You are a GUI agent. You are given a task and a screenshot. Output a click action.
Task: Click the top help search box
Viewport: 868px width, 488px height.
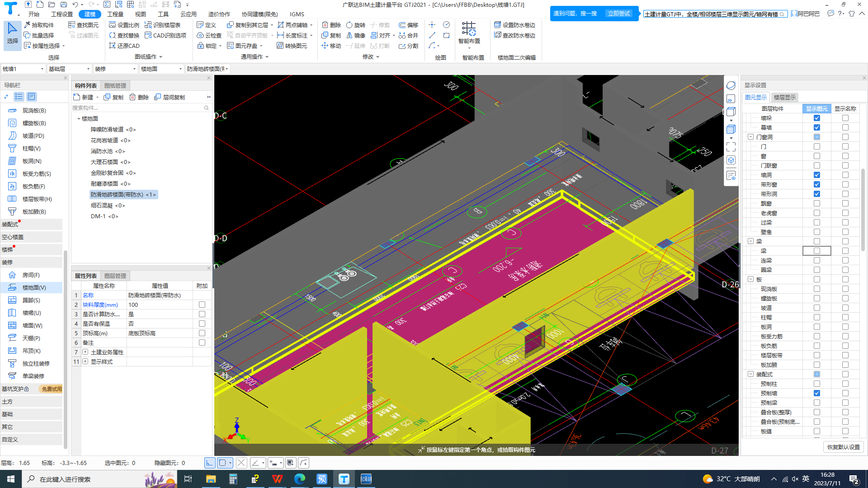click(715, 14)
